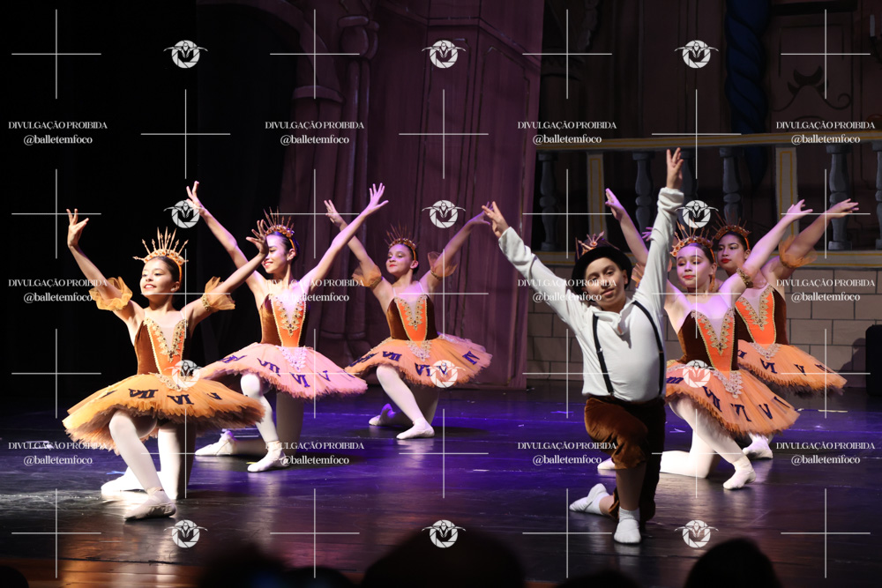
Task: Click the rose logo in the top-right area
Action: pos(697,54)
